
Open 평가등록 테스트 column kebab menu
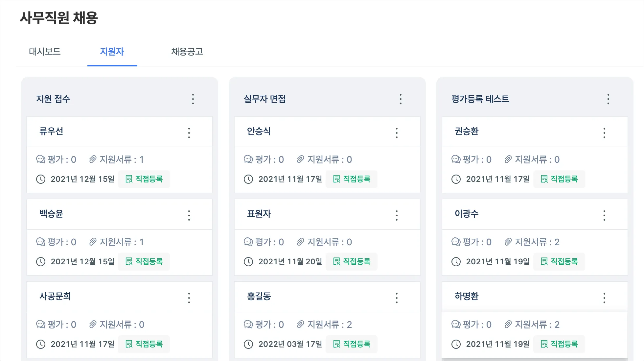coord(608,99)
